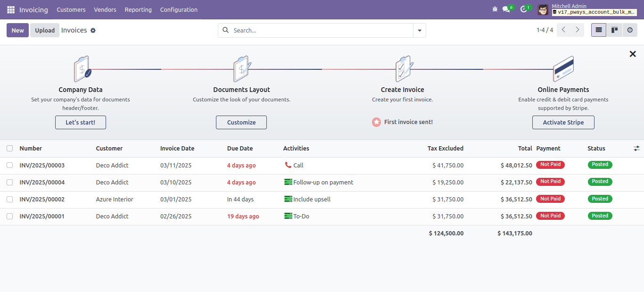The image size is (644, 292).
Task: Sort by Invoice Date column header
Action: pos(177,148)
